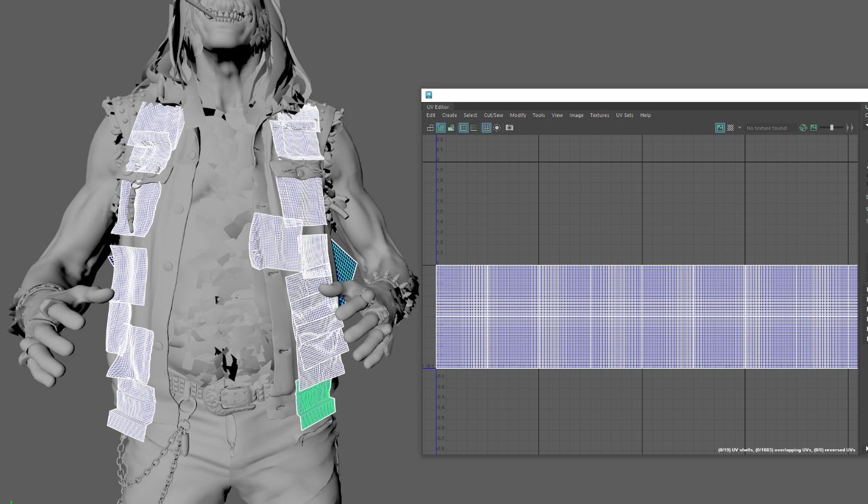Toggle the grid display in UV Editor
Screen dimensions: 868x504
click(486, 128)
